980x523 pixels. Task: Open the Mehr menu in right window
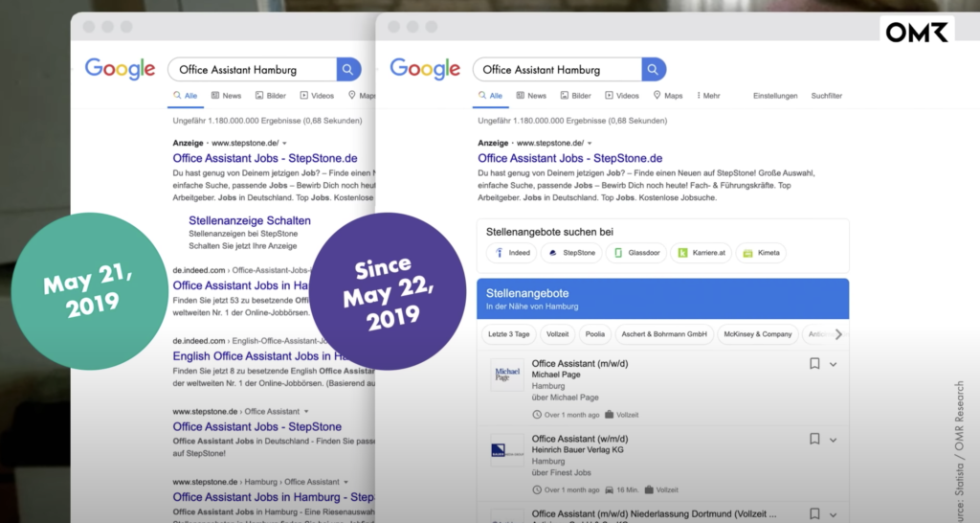[708, 96]
